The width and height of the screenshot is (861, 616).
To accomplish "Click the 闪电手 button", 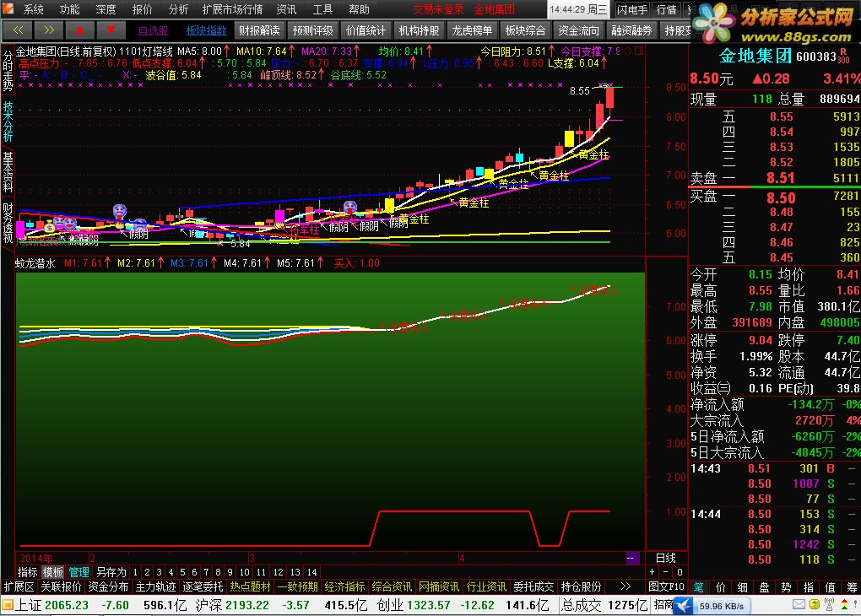I will [x=632, y=9].
